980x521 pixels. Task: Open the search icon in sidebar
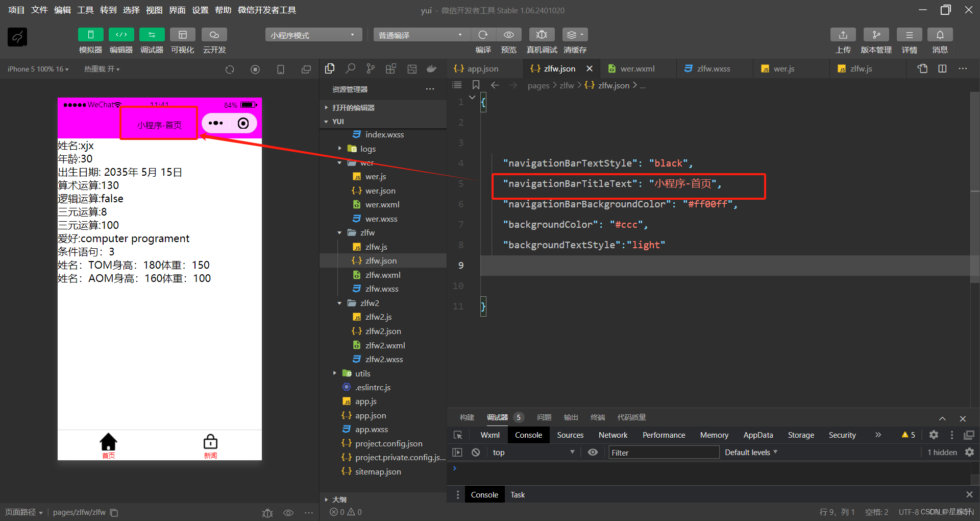pos(350,68)
